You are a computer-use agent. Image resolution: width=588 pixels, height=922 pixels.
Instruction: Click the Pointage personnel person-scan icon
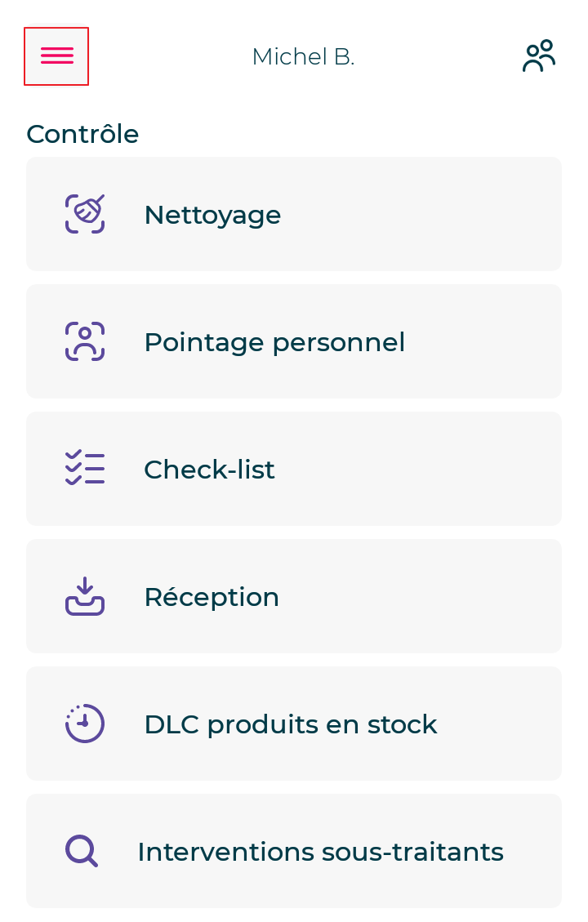coord(85,341)
